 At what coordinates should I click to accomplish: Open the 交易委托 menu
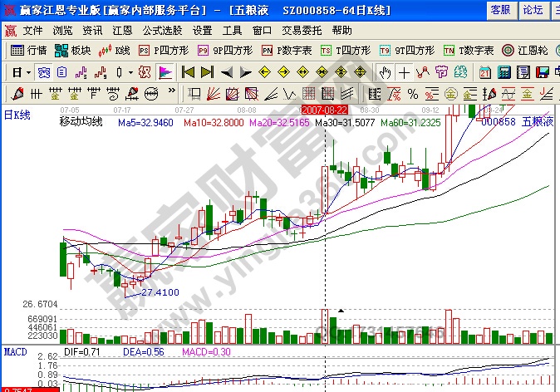(x=301, y=30)
